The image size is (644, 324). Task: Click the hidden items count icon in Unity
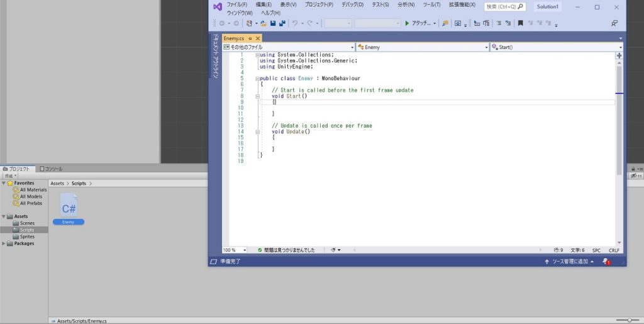pyautogui.click(x=636, y=176)
